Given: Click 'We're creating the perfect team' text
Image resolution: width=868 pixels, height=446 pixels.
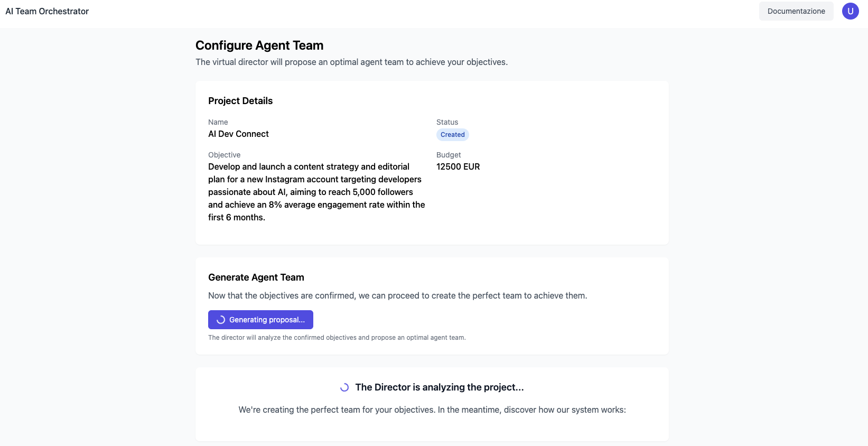Looking at the screenshot, I should pos(432,410).
